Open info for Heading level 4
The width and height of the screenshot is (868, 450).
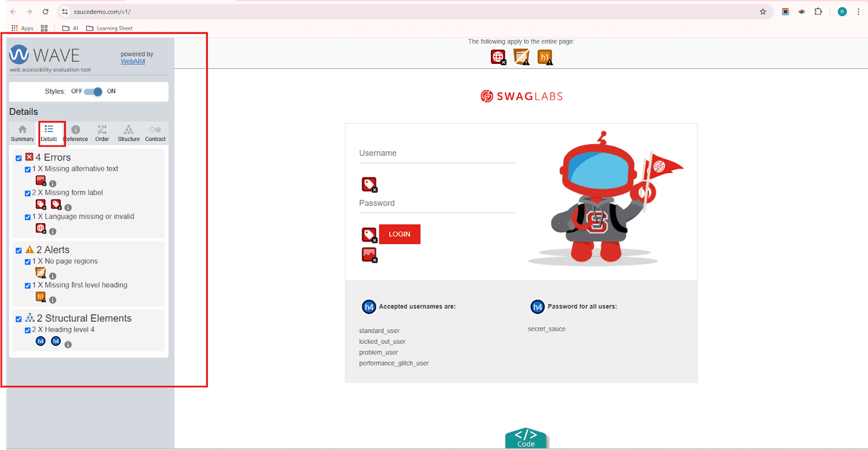pyautogui.click(x=68, y=345)
